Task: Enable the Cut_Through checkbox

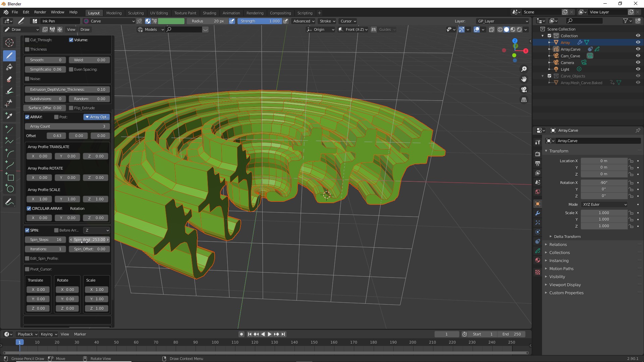Action: [x=28, y=40]
